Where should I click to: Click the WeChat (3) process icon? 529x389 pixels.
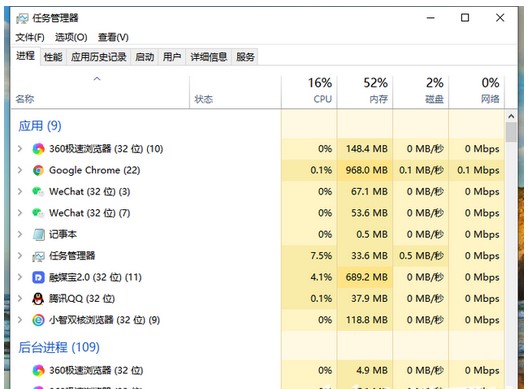[x=38, y=192]
